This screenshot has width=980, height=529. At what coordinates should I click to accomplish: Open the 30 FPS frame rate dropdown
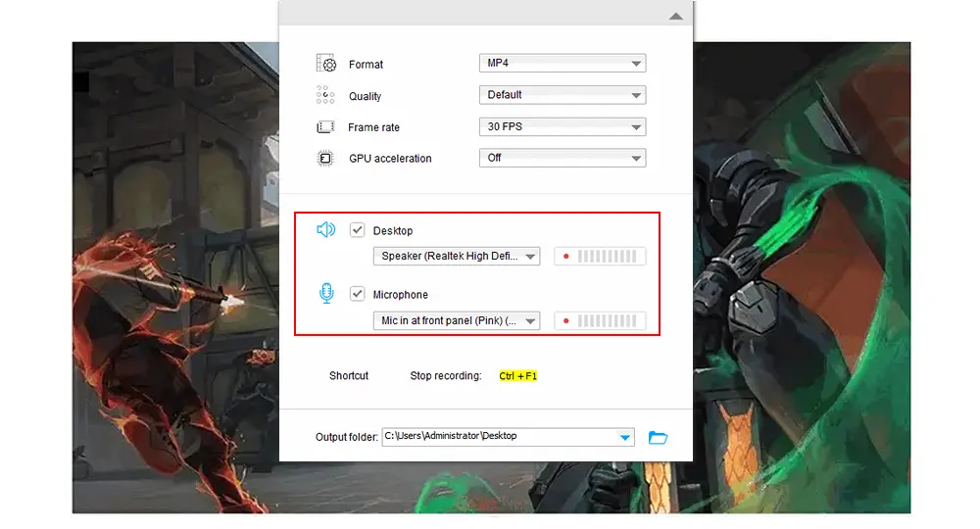pos(563,127)
